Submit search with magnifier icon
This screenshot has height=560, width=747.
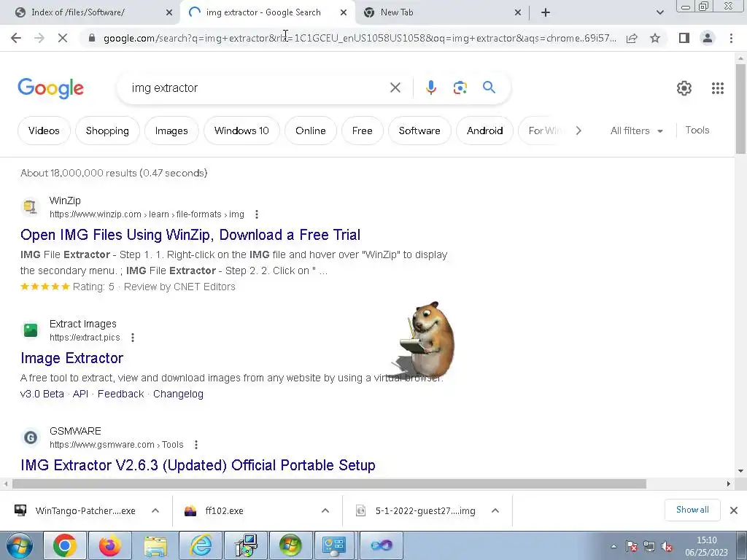pyautogui.click(x=489, y=87)
